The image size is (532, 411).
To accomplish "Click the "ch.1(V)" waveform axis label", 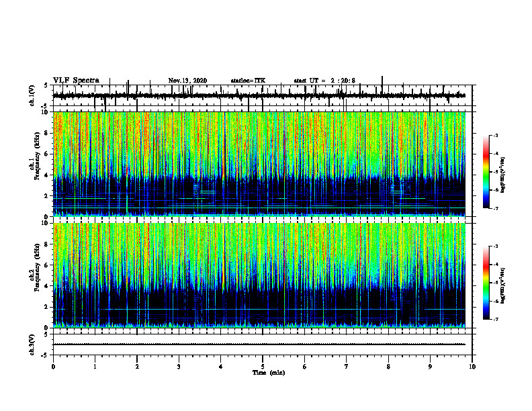I will 32,95.
